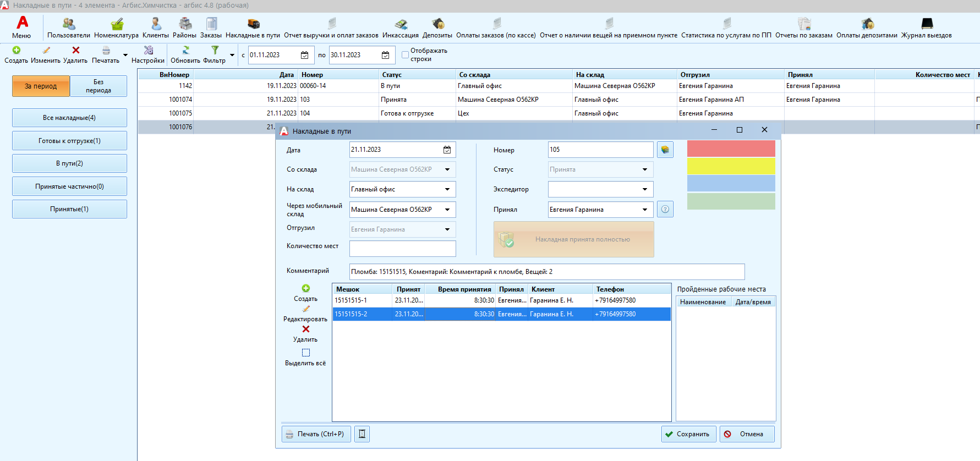
Task: Open Клиенты section
Action: (x=156, y=28)
